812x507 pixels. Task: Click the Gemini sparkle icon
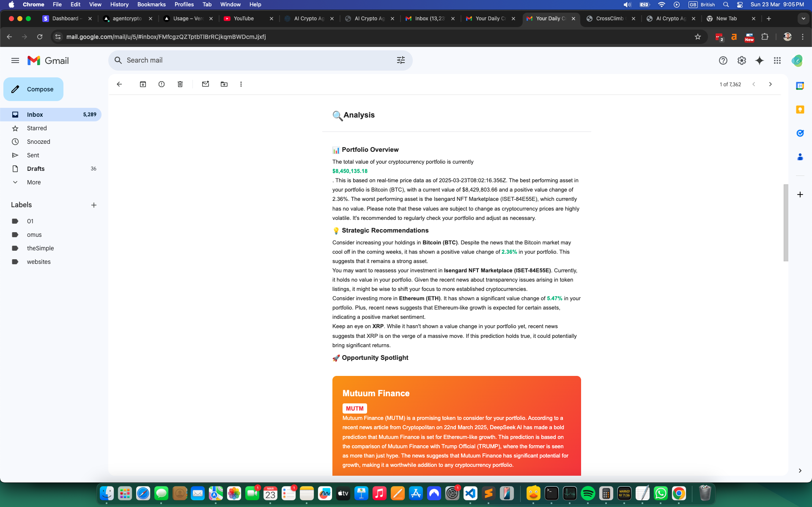(759, 60)
